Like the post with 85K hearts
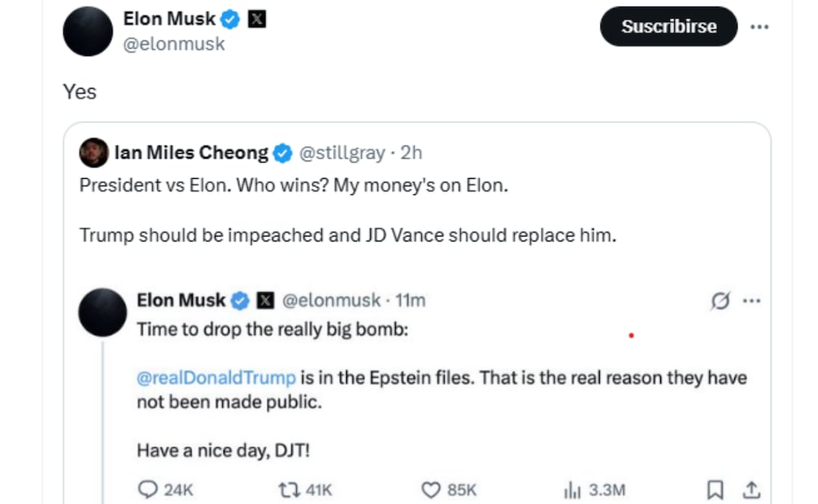Screen dimensions: 818x504 431,489
